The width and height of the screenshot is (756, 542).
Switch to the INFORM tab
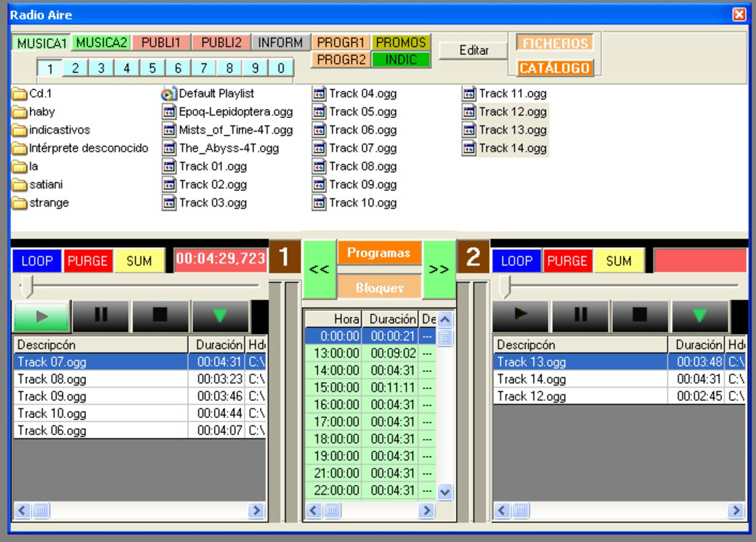pos(280,43)
